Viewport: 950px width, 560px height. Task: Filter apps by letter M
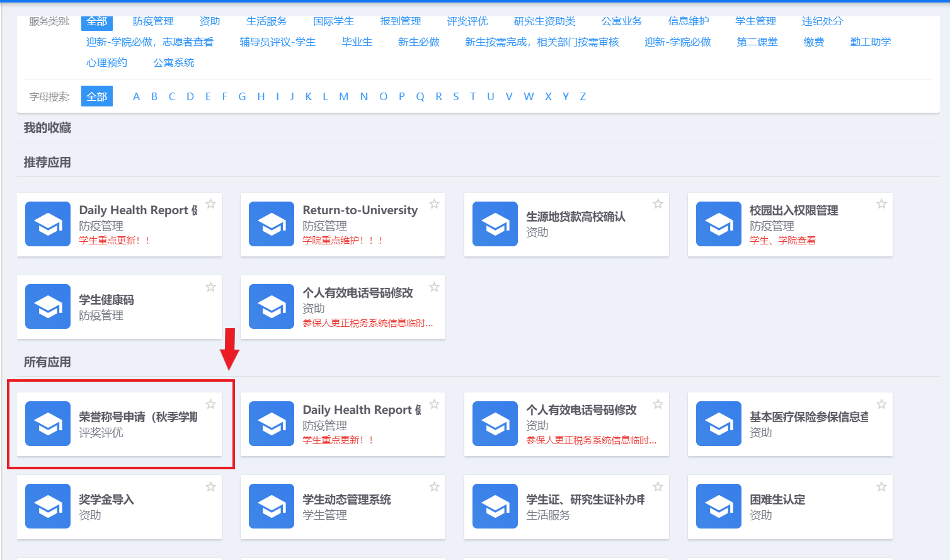point(343,96)
